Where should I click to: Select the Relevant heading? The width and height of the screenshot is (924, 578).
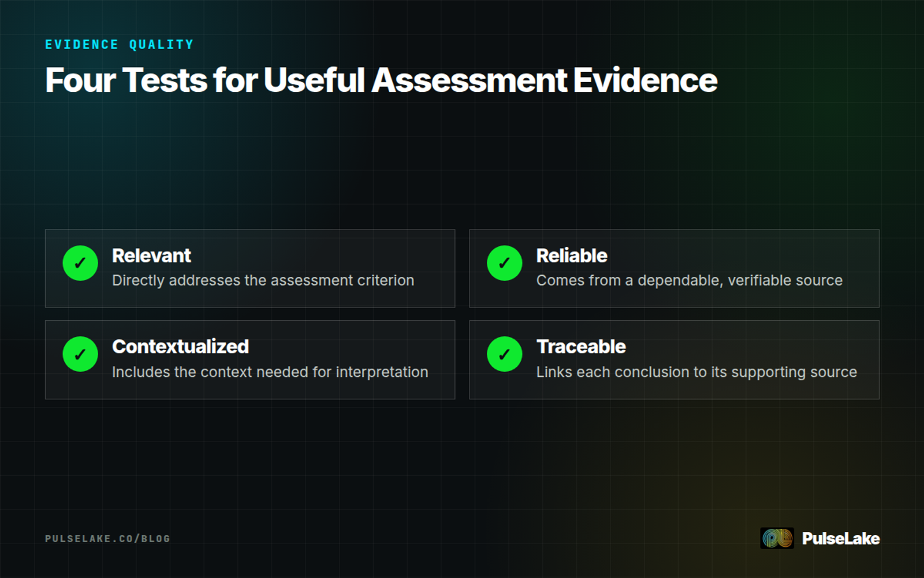click(151, 255)
